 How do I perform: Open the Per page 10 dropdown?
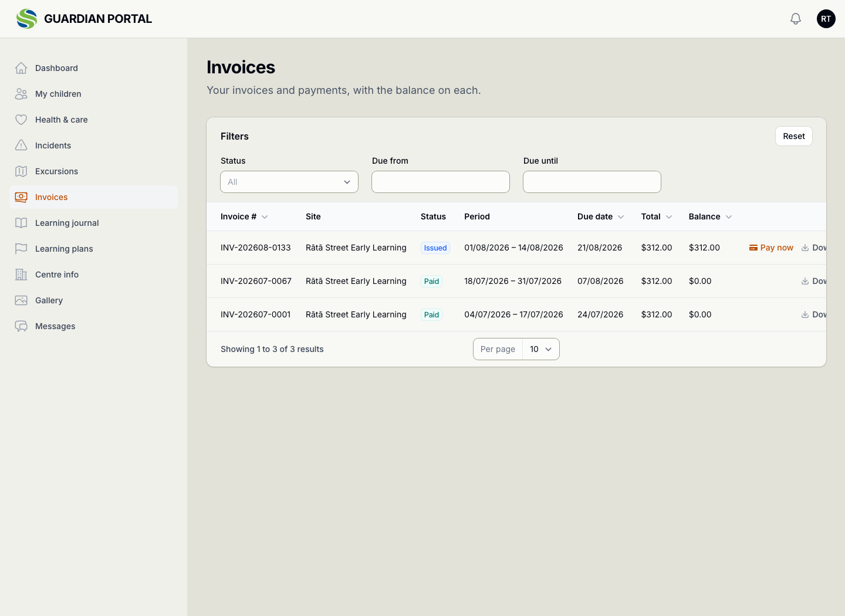pyautogui.click(x=540, y=349)
